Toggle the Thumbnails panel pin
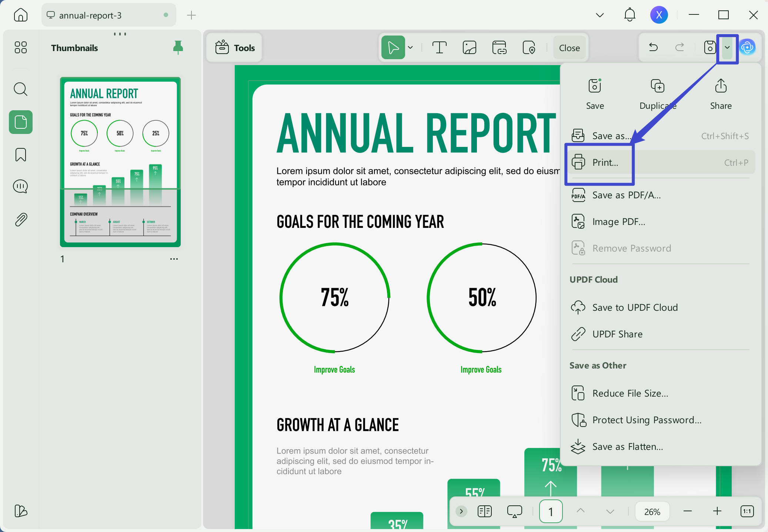Viewport: 768px width, 532px height. pos(178,47)
